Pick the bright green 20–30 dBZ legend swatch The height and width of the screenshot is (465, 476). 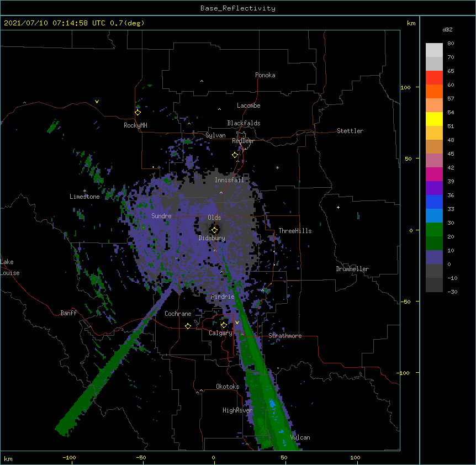[x=434, y=230]
